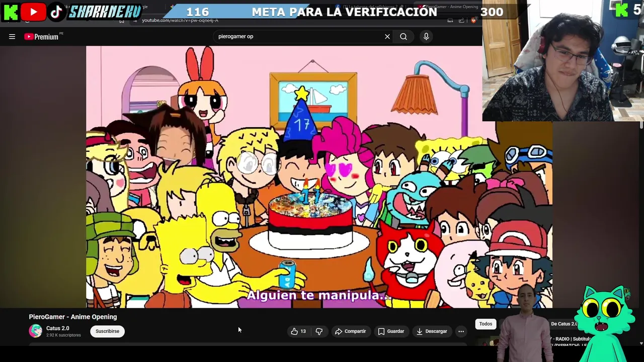Click the '2.92 K suscriptores' subscriber count

coord(63,335)
